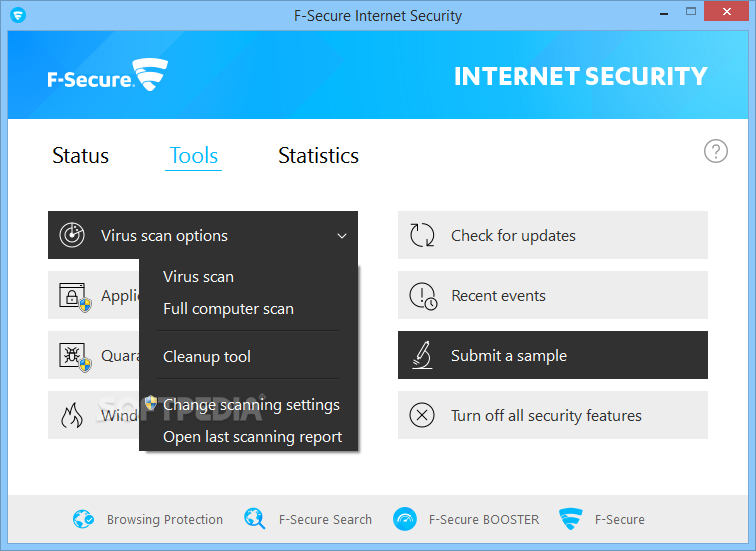756x551 pixels.
Task: Click the Quarantine bug icon
Action: tap(75, 357)
